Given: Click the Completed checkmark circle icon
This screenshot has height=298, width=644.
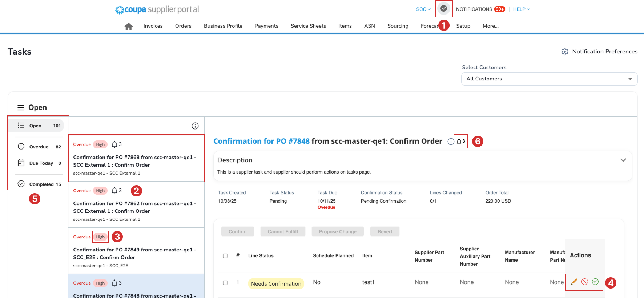Looking at the screenshot, I should pos(21,184).
